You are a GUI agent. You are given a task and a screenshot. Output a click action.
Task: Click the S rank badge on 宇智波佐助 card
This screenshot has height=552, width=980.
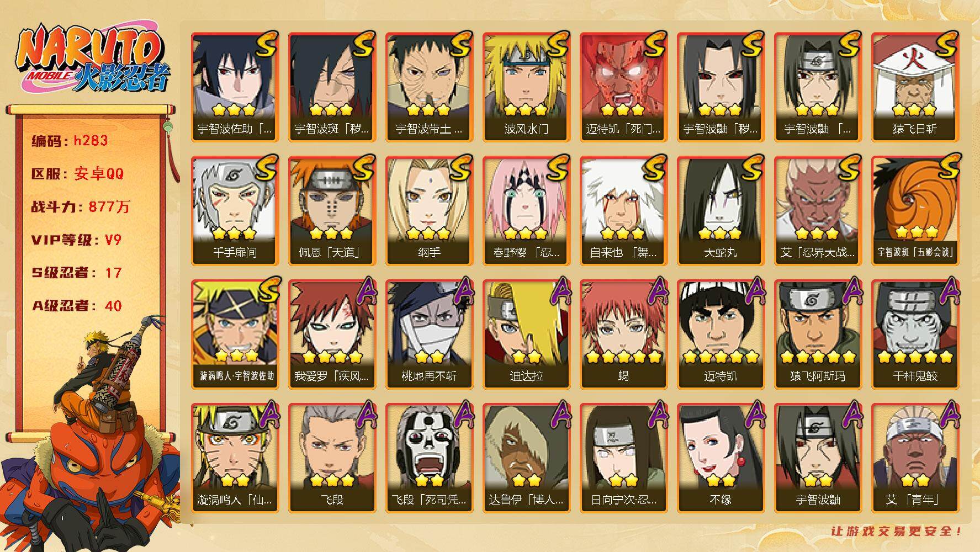pos(266,45)
